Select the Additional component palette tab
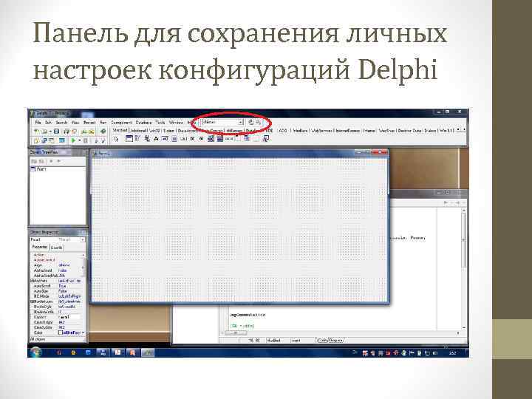 [x=138, y=130]
